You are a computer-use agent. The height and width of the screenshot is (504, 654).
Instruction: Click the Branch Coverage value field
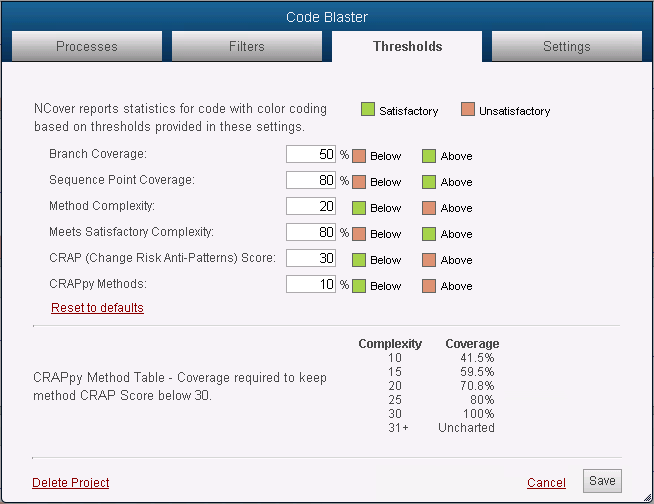pyautogui.click(x=311, y=154)
